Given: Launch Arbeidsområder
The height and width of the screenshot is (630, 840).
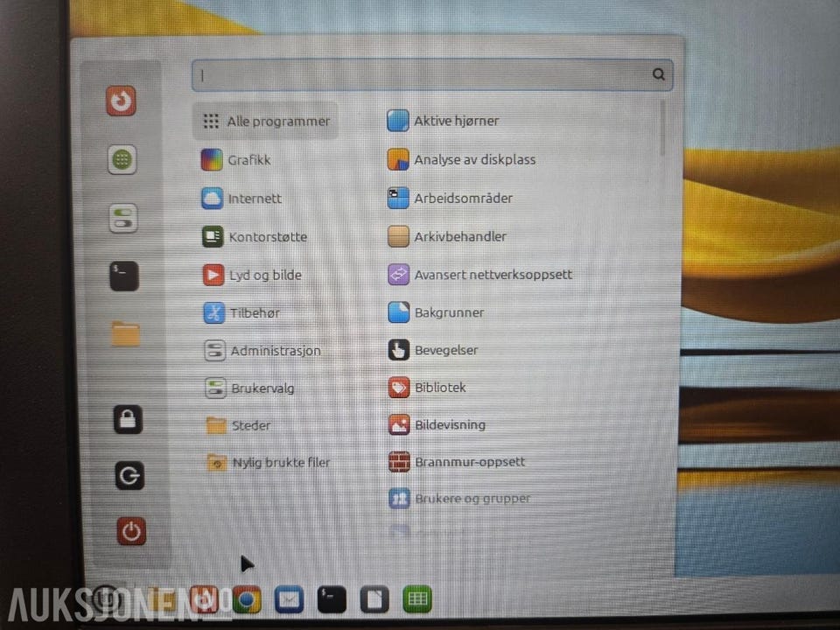Looking at the screenshot, I should point(450,198).
